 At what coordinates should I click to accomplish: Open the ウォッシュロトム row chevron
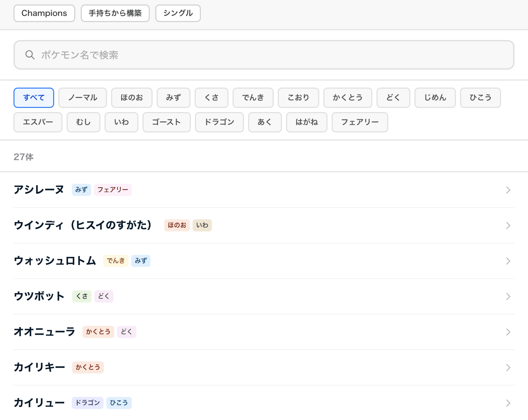(x=508, y=261)
